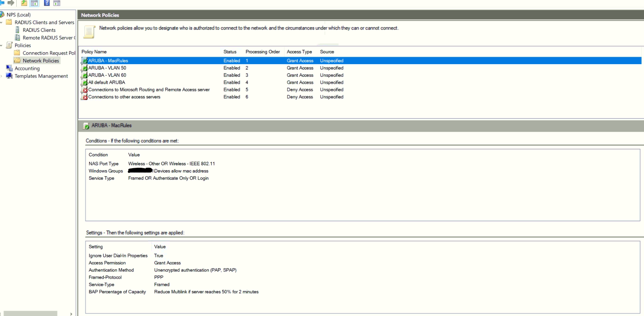Screen dimensions: 644x316
Task: Expand the Templates Management node
Action: click(1, 76)
